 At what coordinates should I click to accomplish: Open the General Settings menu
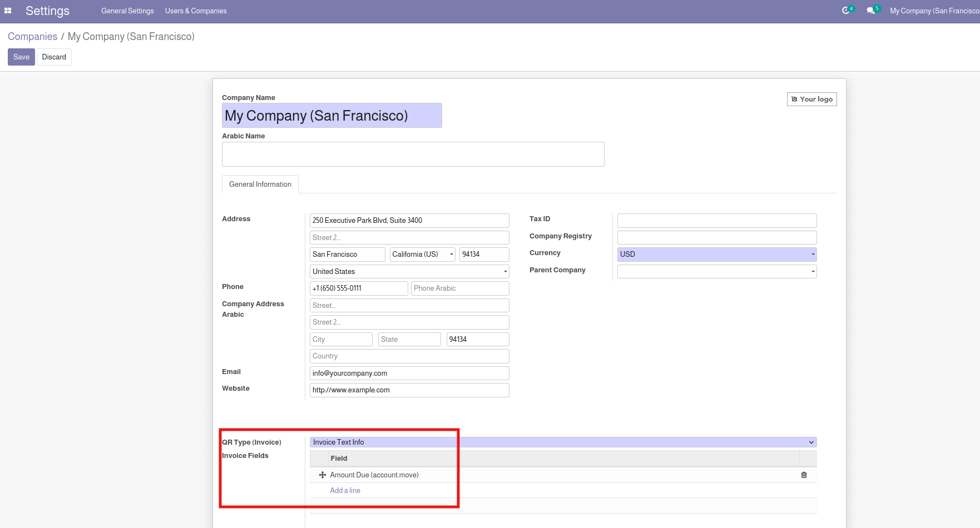coord(127,11)
